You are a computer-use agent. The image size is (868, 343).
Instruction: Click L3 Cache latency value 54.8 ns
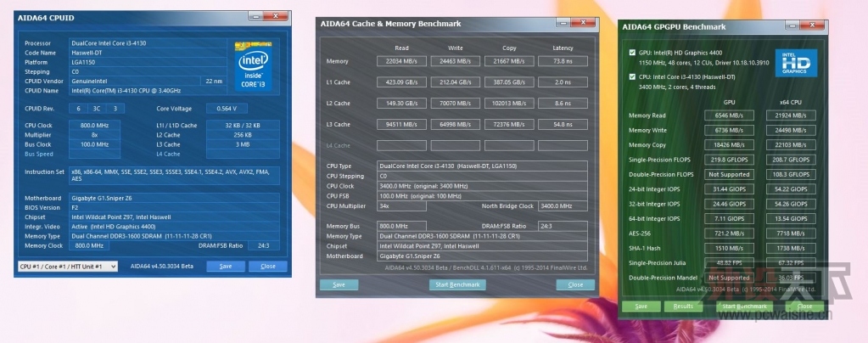point(563,124)
